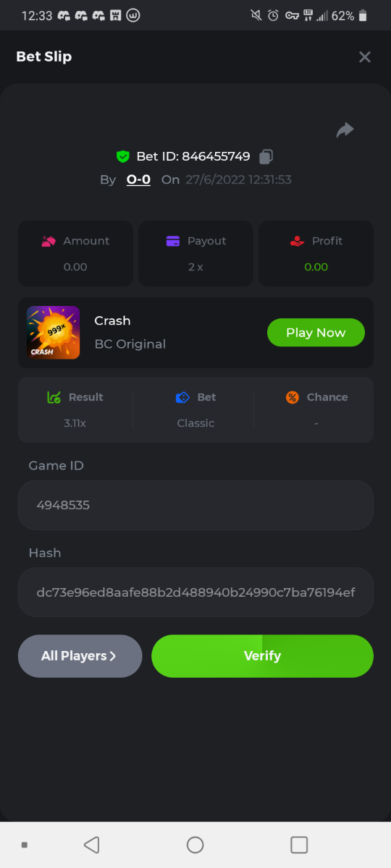The height and width of the screenshot is (868, 391).
Task: Tap the Bet dice icon
Action: click(x=182, y=397)
